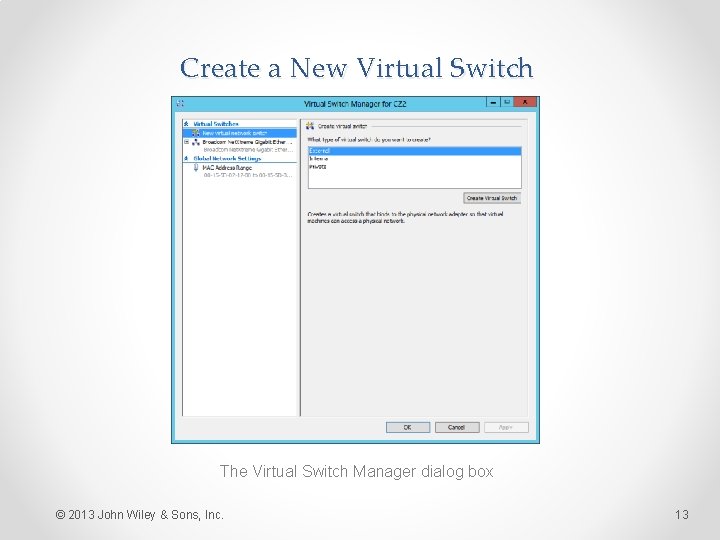Click the Create virtual switch header icon
The image size is (720, 540).
(x=310, y=126)
